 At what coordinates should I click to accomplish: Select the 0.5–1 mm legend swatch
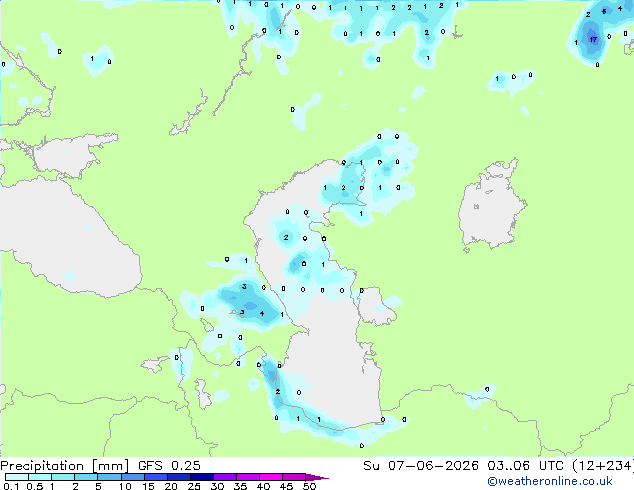coord(40,477)
